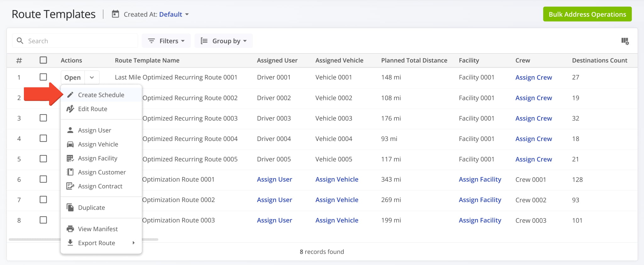Image resolution: width=644 pixels, height=265 pixels.
Task: Choose View Manifest in the menu
Action: [x=101, y=229]
